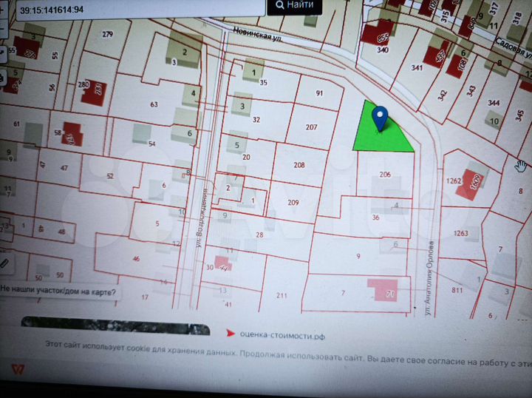
Task: Open the оценка-стоимости.рф link
Action: point(282,334)
